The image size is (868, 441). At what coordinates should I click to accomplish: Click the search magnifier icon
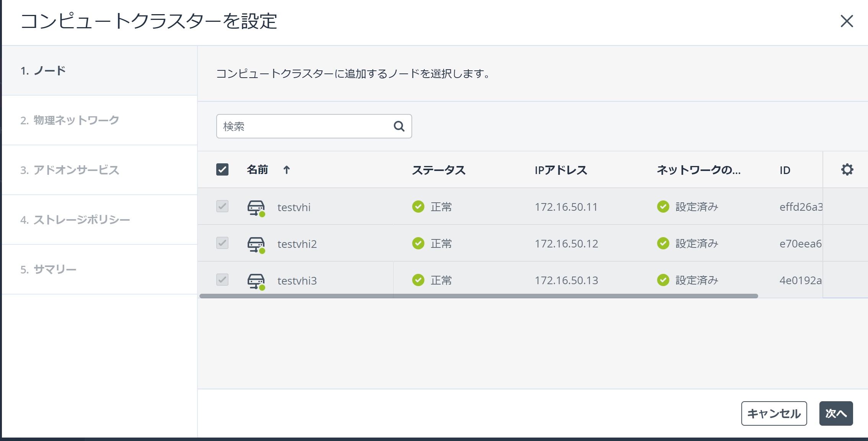[x=399, y=126]
